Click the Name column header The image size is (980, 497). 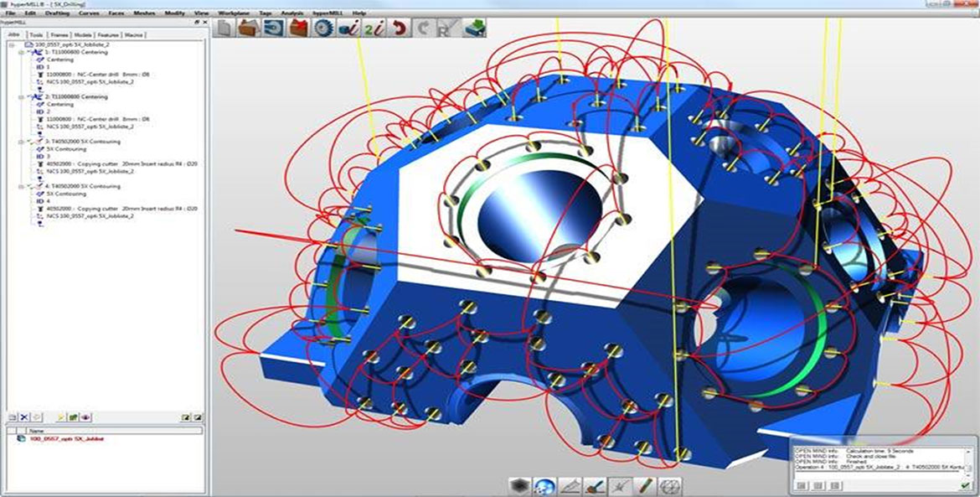(x=35, y=431)
